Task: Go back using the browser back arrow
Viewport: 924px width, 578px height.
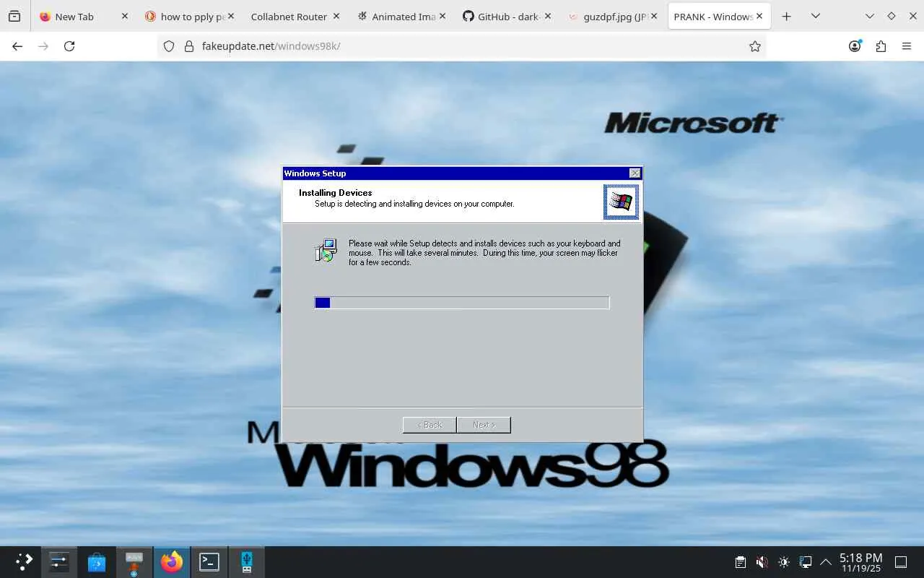Action: (x=17, y=46)
